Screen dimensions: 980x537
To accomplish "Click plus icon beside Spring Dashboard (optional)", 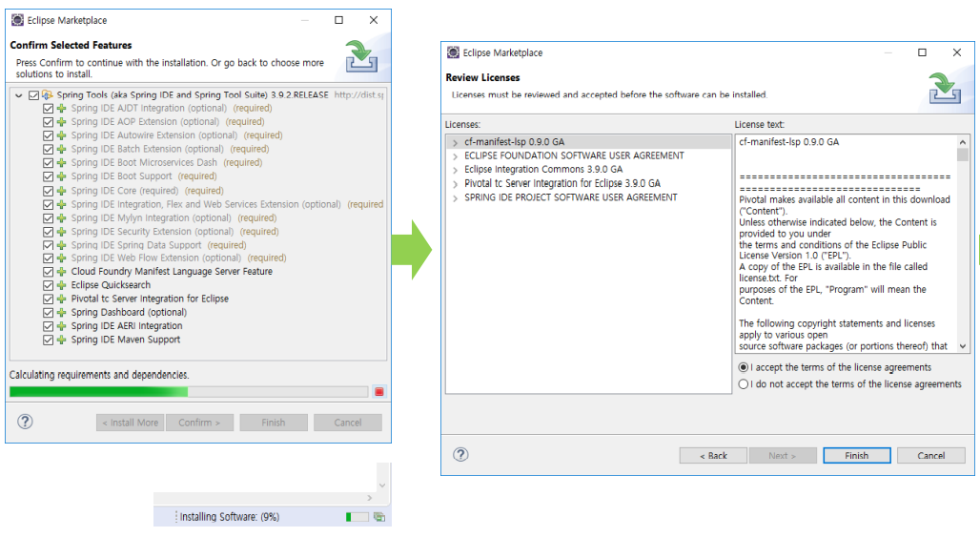I will coord(61,313).
